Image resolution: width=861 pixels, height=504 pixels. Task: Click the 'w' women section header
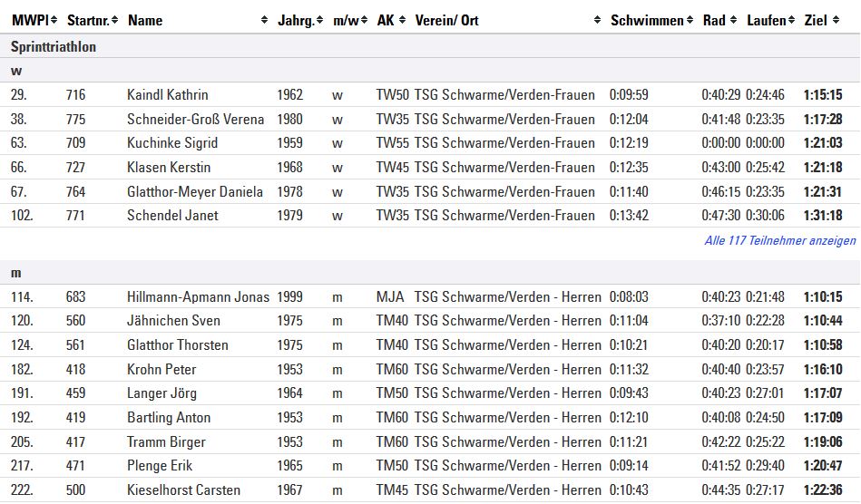[16, 70]
